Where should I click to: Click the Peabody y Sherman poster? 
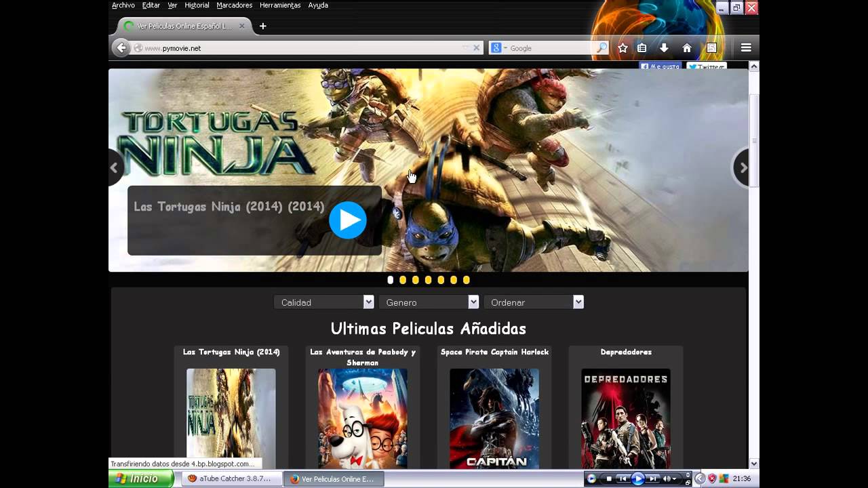tap(363, 418)
